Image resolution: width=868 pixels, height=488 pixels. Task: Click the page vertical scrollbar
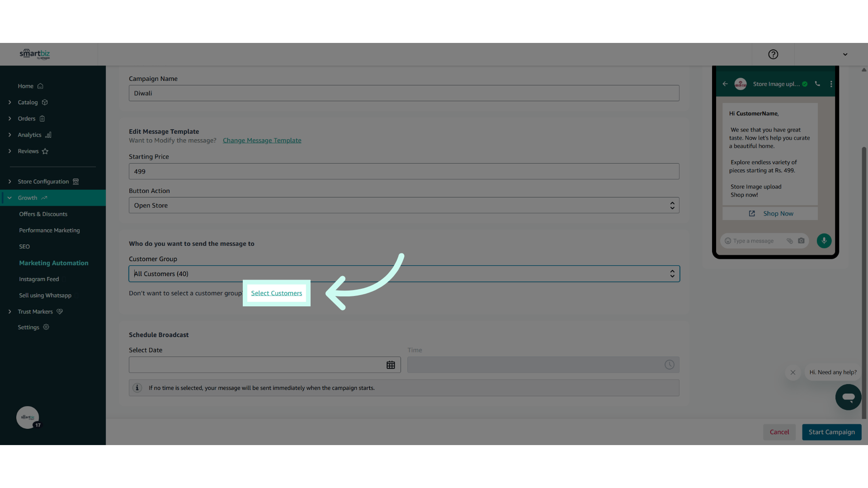(864, 282)
